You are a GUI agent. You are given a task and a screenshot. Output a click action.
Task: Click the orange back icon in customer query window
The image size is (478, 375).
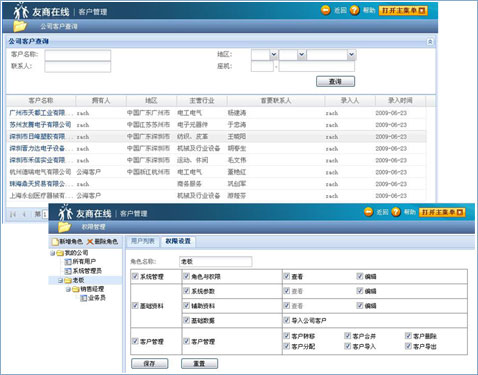point(325,10)
